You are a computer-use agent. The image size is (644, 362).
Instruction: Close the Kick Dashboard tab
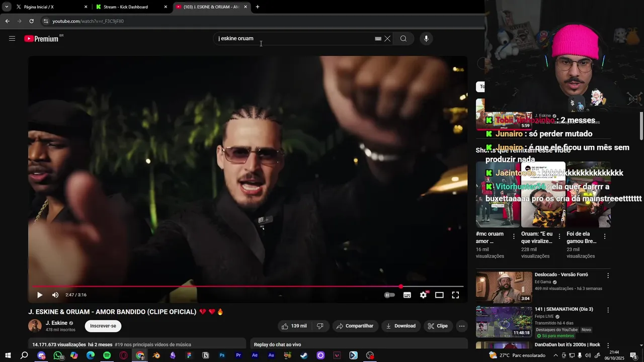pos(166,7)
